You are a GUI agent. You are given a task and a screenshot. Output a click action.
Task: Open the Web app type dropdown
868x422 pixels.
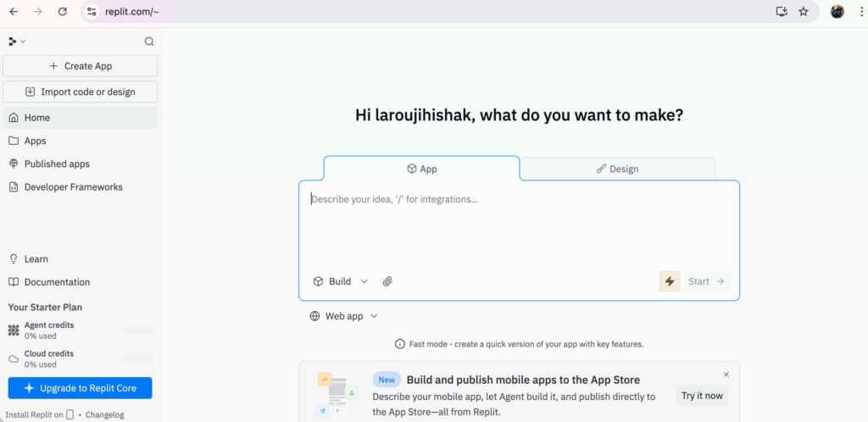(343, 316)
